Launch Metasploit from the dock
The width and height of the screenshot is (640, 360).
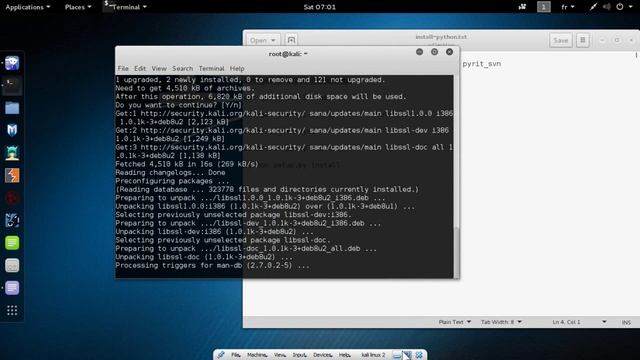click(12, 130)
